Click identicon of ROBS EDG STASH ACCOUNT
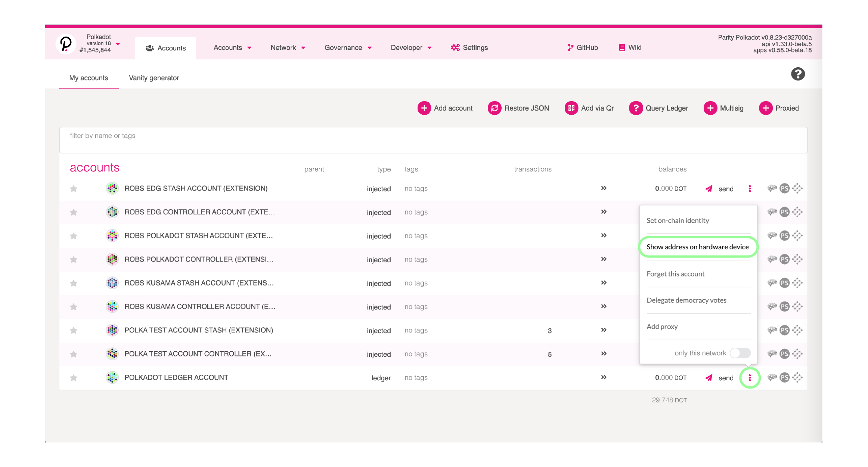This screenshot has width=868, height=467. click(112, 188)
